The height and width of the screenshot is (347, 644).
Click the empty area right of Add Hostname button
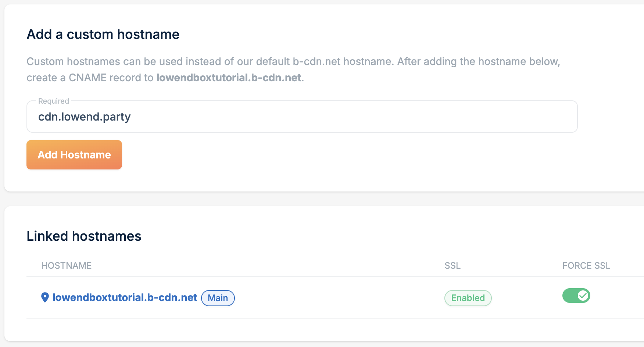point(294,155)
